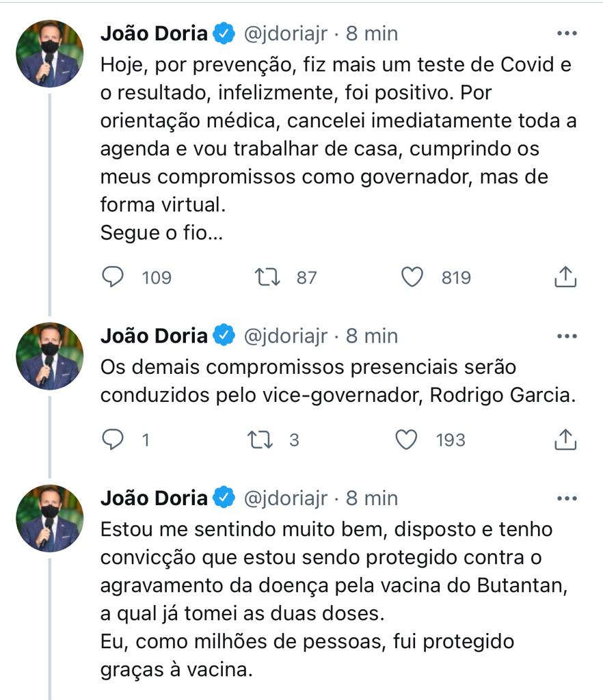Screen dimensions: 603x700
Task: Share the Rodrigo Garcia tweet
Action: point(565,440)
